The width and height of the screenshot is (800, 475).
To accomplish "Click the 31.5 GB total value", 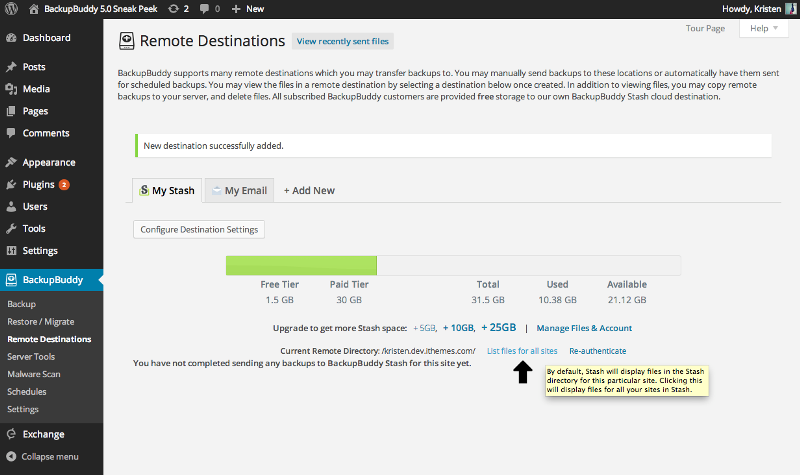I will [488, 300].
